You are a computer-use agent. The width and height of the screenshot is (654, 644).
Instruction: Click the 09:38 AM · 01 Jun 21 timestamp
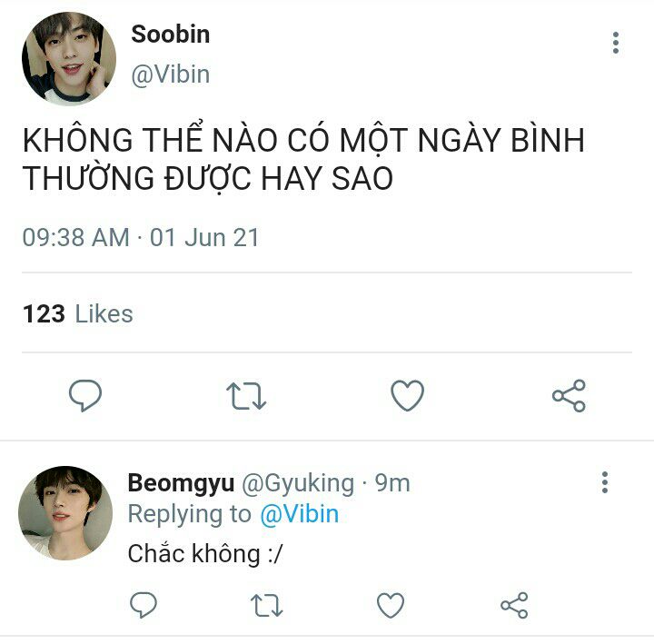141,237
